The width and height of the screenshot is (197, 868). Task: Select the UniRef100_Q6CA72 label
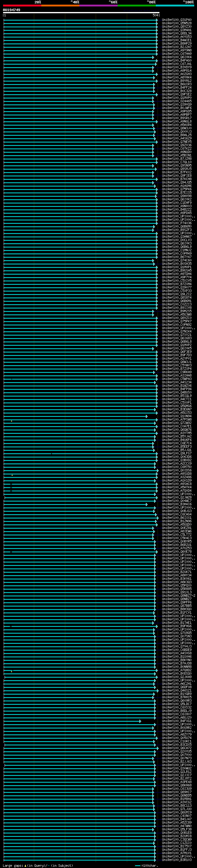(176, 748)
